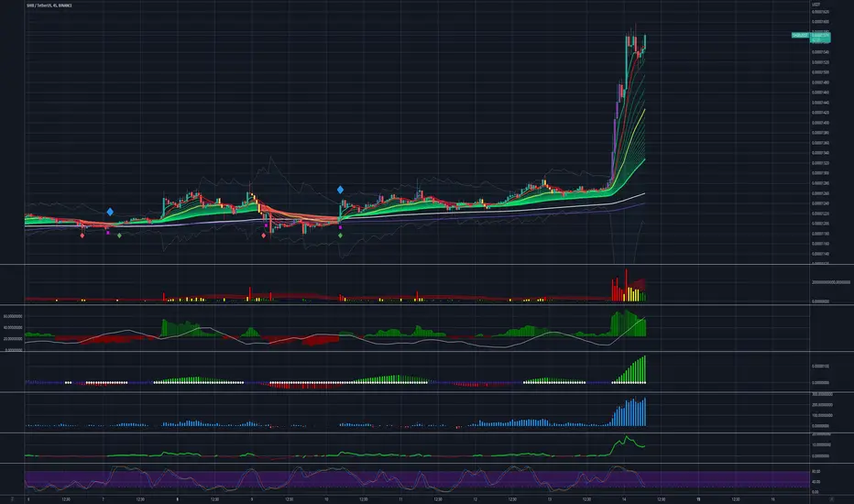The image size is (854, 504).
Task: Click the 0.00001340 price scale label
Action: (x=821, y=153)
